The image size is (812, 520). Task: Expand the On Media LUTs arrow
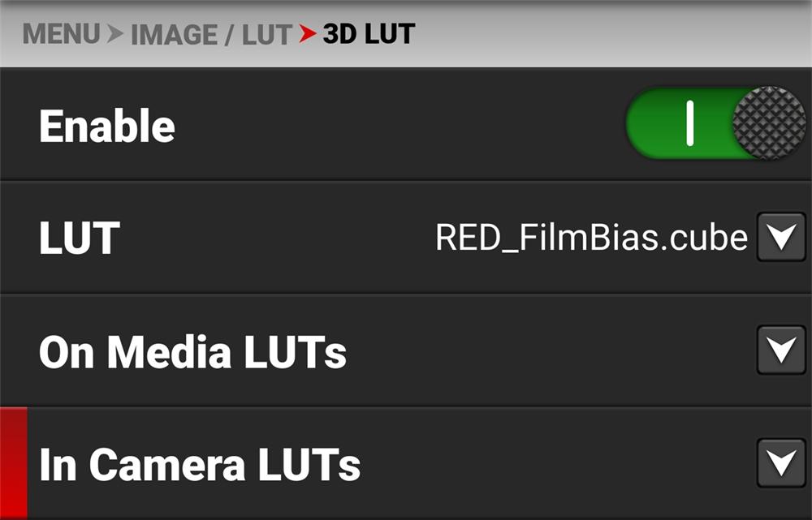click(781, 350)
